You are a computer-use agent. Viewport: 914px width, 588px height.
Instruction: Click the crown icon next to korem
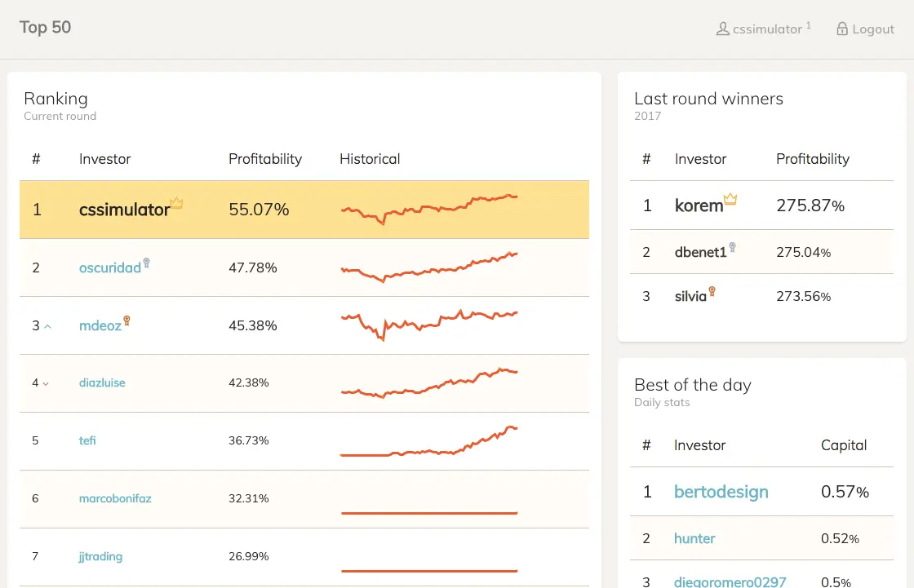[730, 199]
